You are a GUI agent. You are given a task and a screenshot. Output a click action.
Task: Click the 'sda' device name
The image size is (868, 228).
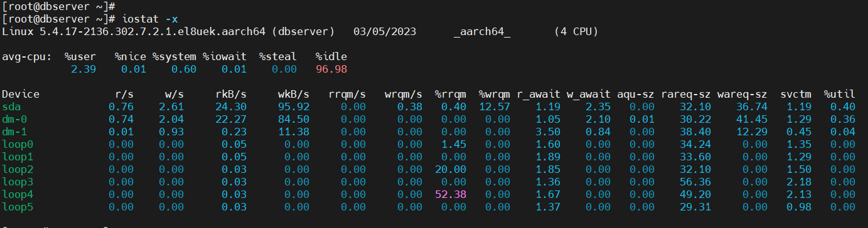click(x=11, y=106)
